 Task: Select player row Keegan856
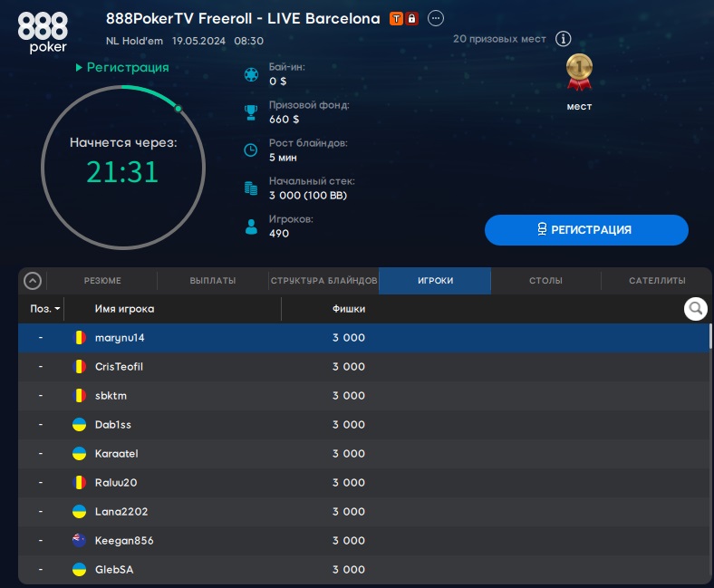pyautogui.click(x=363, y=541)
